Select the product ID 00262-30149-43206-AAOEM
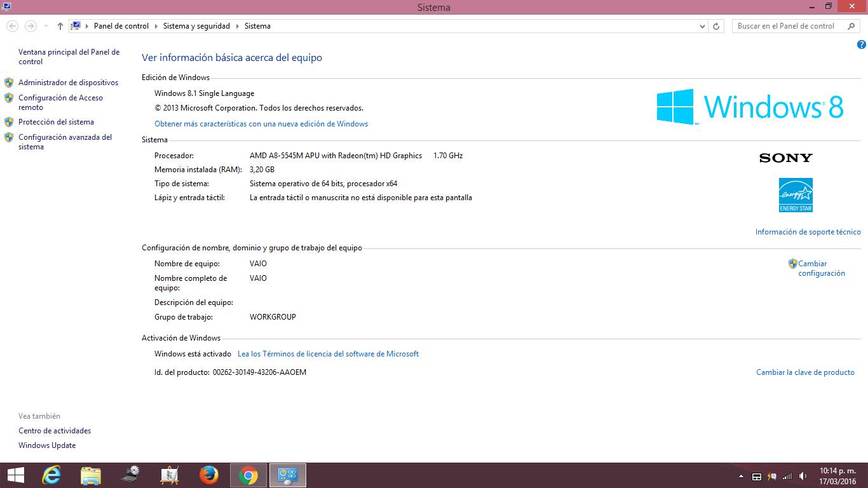This screenshot has height=488, width=868. [x=259, y=372]
